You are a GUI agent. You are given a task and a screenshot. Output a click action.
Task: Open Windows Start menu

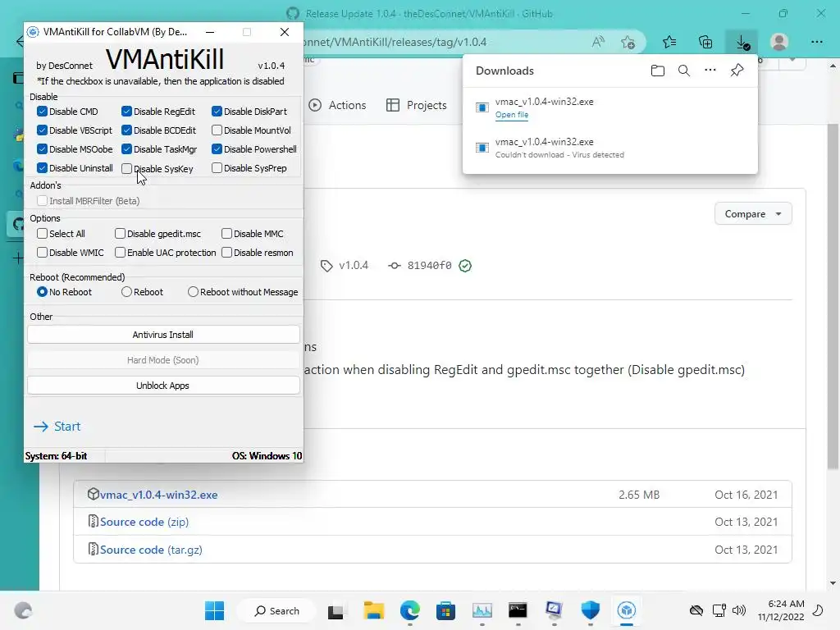(x=214, y=610)
